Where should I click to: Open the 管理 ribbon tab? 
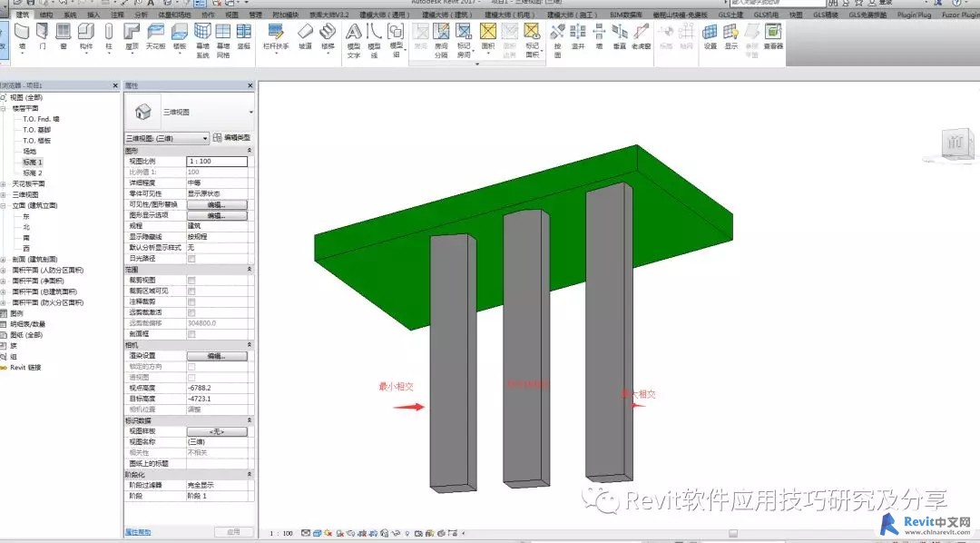[x=255, y=15]
